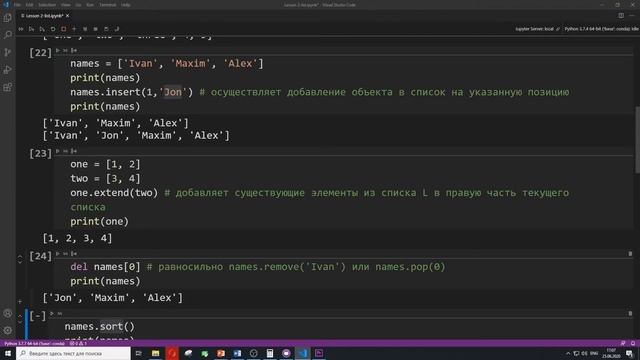This screenshot has height=360, width=640.
Task: Open the Terminal menu
Action: point(108,5)
